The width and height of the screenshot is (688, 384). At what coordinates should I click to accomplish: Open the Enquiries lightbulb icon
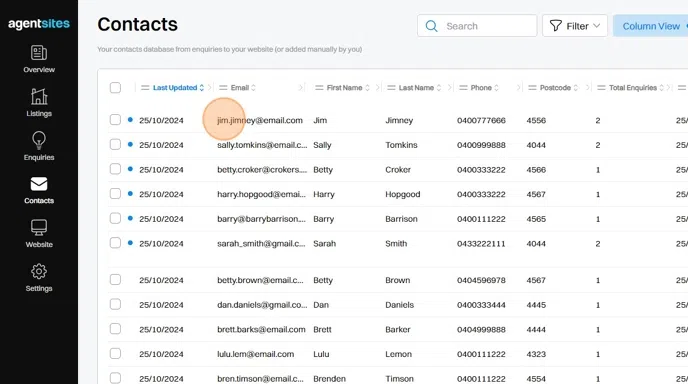pyautogui.click(x=39, y=140)
